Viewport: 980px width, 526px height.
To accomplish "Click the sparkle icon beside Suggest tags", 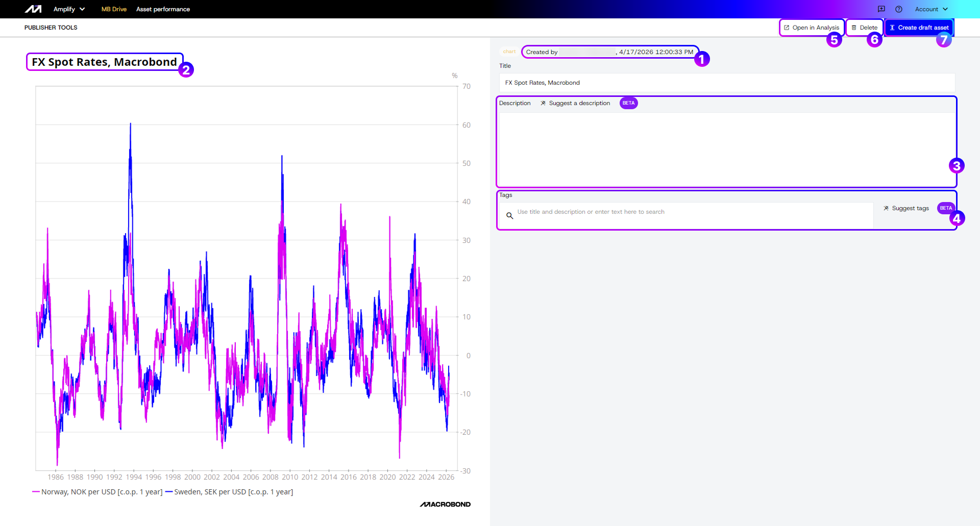I will click(886, 208).
